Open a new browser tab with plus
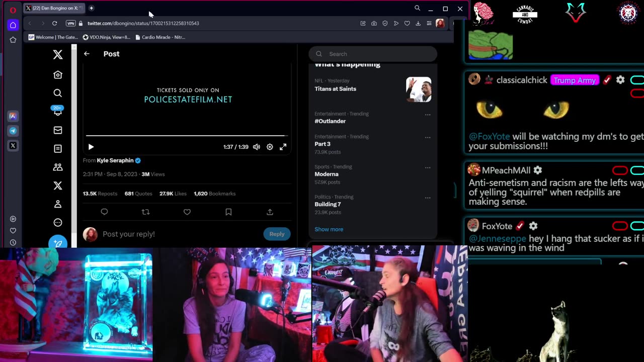 (92, 8)
